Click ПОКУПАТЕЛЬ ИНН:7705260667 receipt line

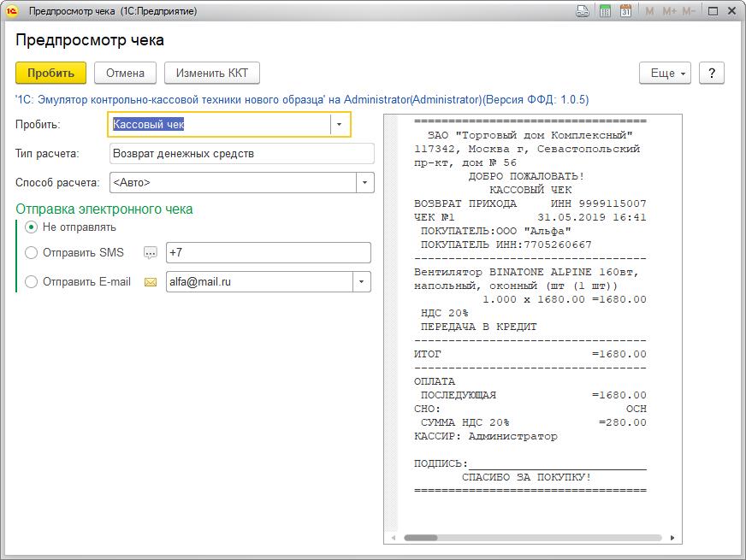[506, 245]
